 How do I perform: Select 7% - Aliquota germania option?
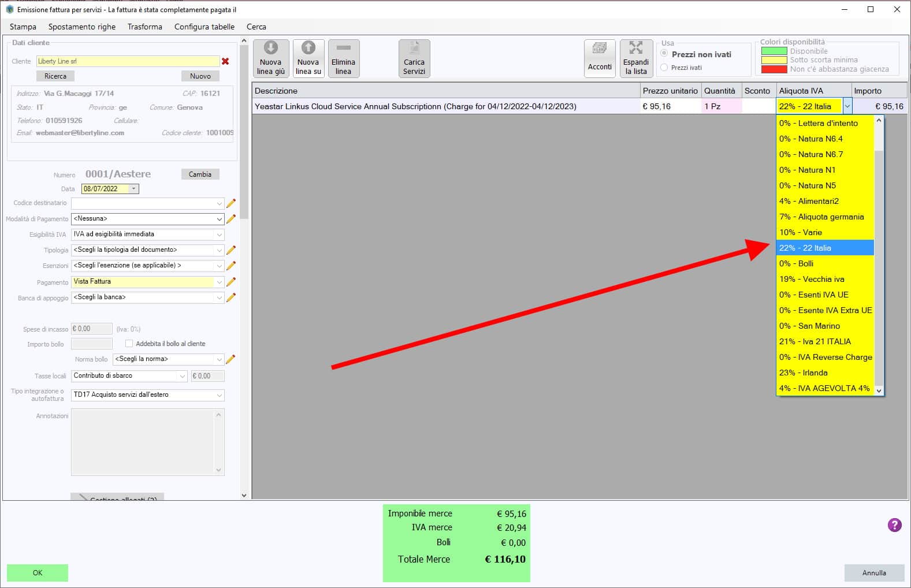pyautogui.click(x=825, y=217)
